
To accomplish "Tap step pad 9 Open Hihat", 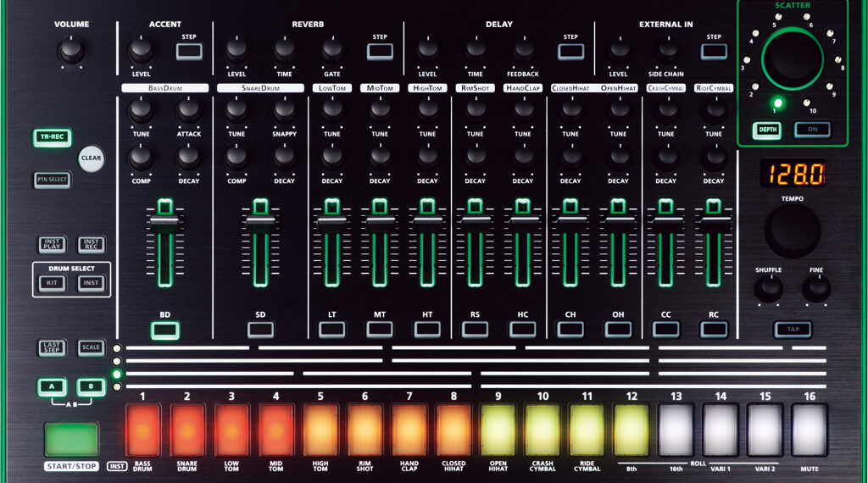I will coord(498,430).
